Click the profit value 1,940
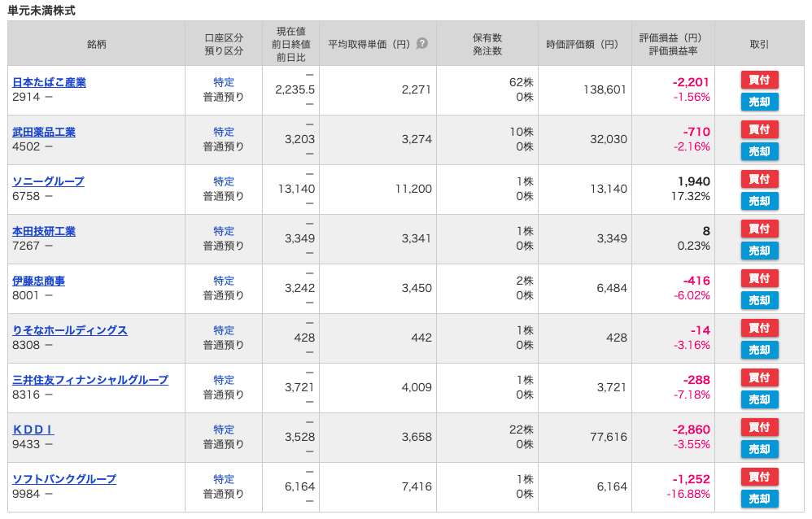 coord(694,181)
